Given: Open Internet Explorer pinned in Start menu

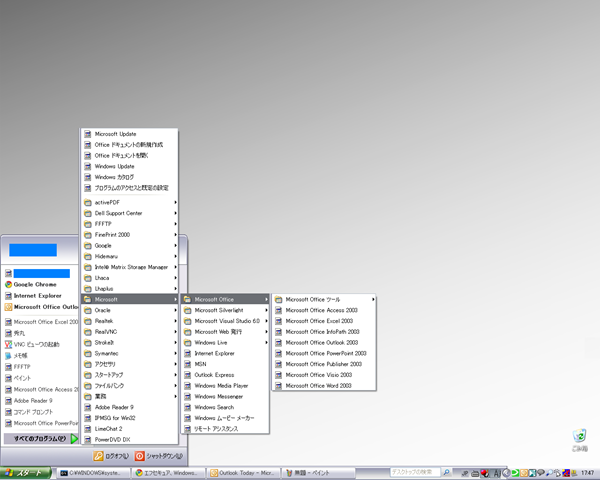Looking at the screenshot, I should (40, 296).
